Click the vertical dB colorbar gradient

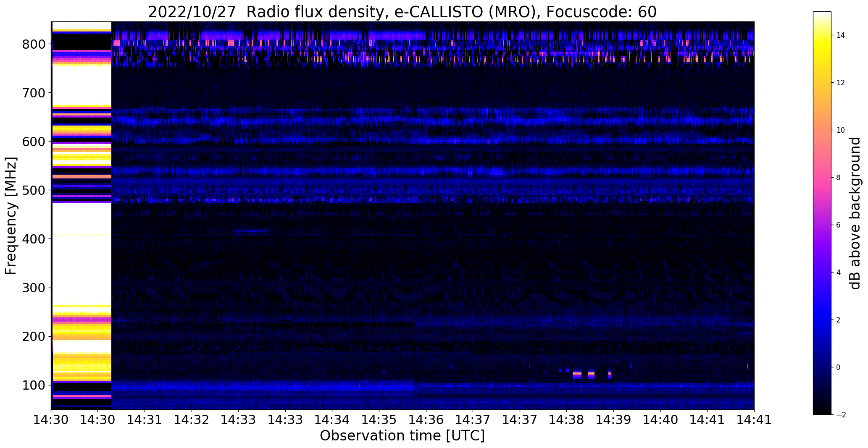tap(822, 213)
